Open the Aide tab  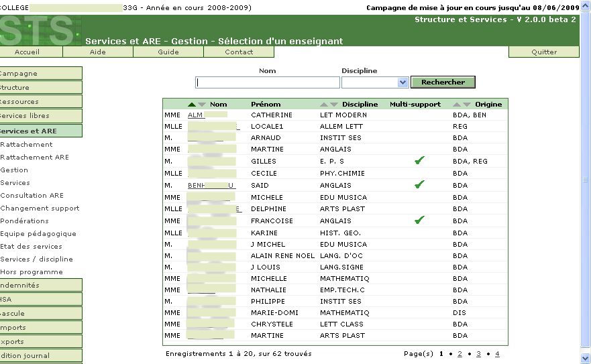click(98, 52)
